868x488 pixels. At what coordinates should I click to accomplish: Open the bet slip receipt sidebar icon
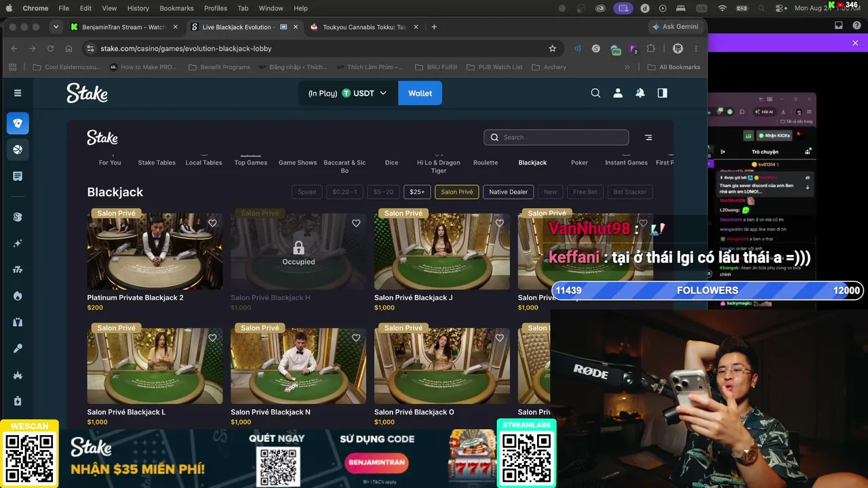click(18, 176)
